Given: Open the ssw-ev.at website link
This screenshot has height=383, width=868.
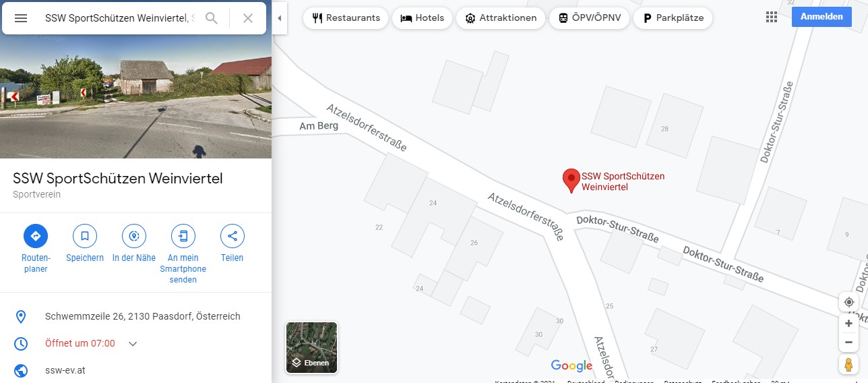Looking at the screenshot, I should coord(65,370).
